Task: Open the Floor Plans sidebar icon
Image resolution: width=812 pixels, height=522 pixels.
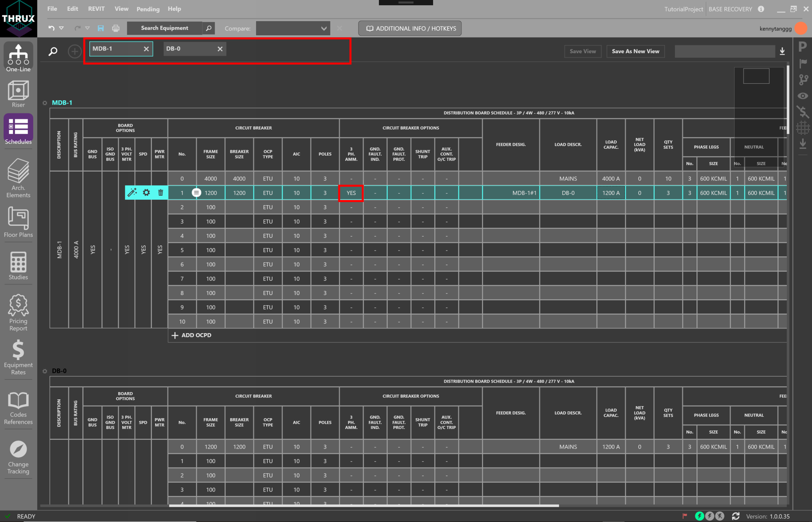Action: point(18,222)
